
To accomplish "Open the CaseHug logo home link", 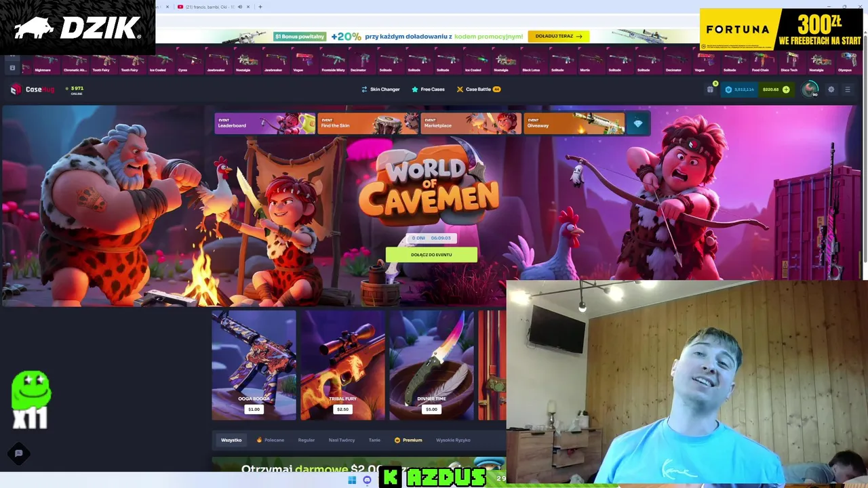I will 33,89.
